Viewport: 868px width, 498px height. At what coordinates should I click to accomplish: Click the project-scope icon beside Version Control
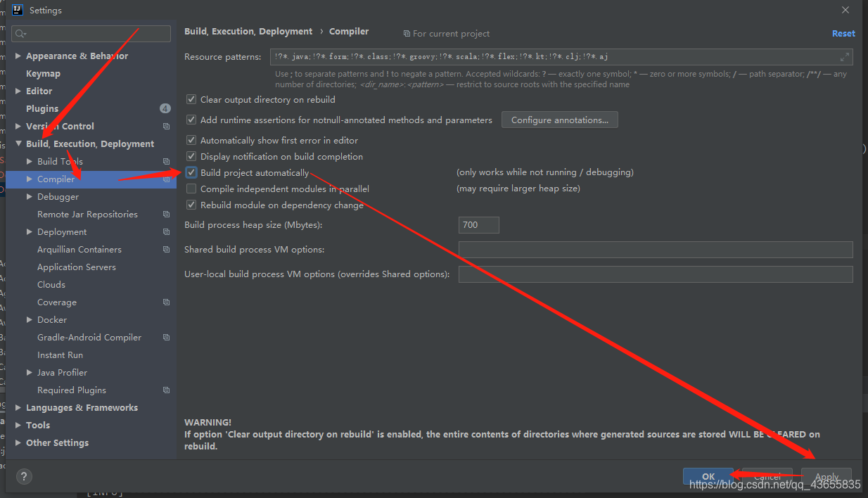tap(166, 127)
